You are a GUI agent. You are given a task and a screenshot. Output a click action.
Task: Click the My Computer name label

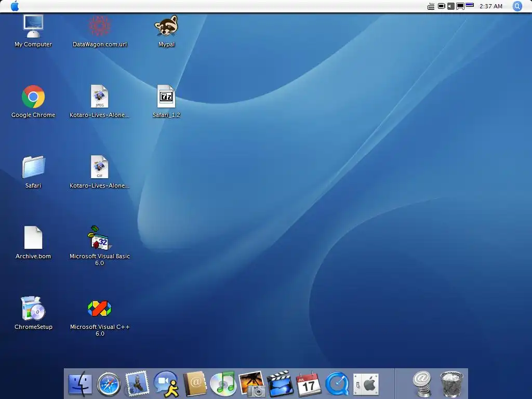33,45
